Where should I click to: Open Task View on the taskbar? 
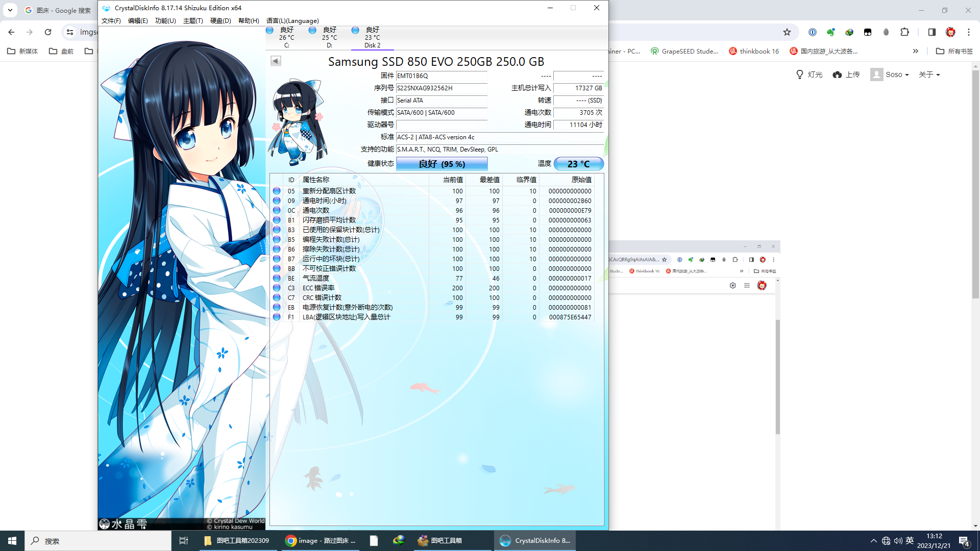[184, 541]
